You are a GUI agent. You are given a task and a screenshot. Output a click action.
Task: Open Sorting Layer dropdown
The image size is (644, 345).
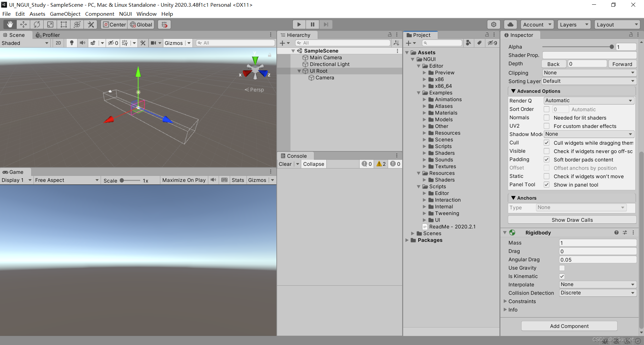click(x=589, y=81)
